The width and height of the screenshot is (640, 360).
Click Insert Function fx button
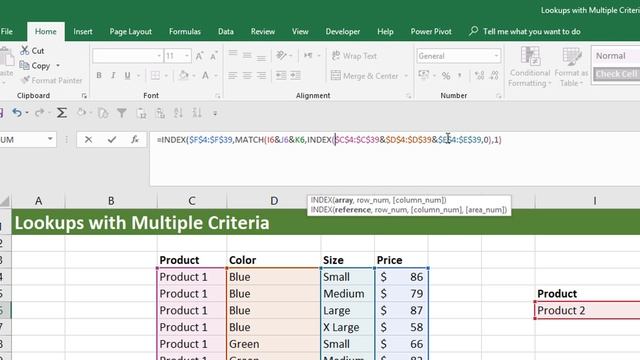(135, 140)
